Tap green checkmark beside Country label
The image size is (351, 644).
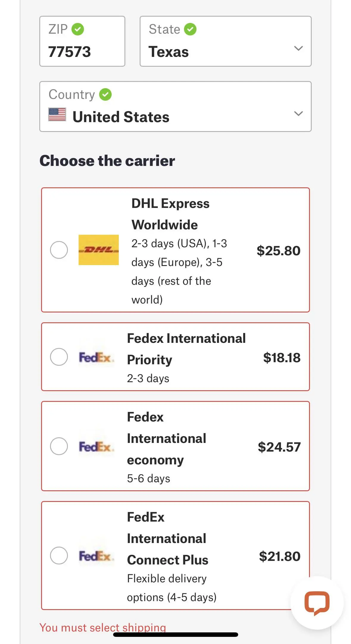coord(105,94)
